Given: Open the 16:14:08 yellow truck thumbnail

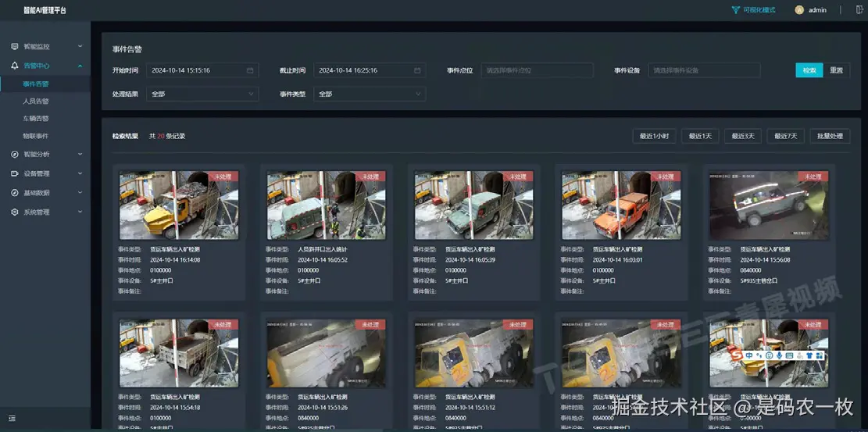Looking at the screenshot, I should (x=179, y=205).
